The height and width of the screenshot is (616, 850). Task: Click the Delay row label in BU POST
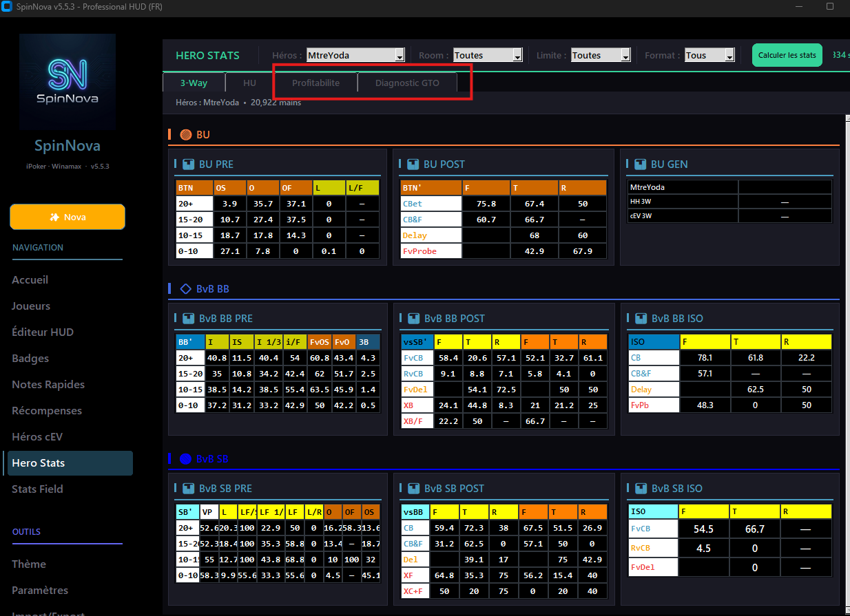[x=431, y=235]
